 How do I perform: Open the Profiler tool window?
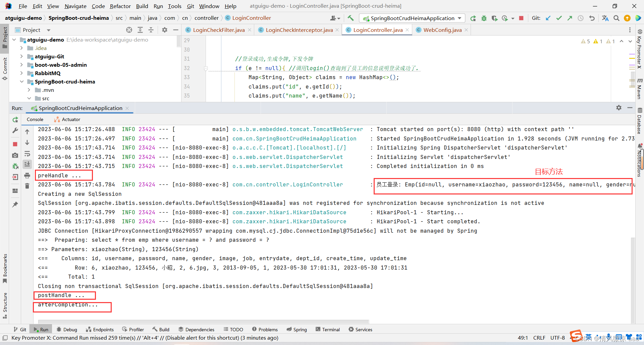(133, 330)
